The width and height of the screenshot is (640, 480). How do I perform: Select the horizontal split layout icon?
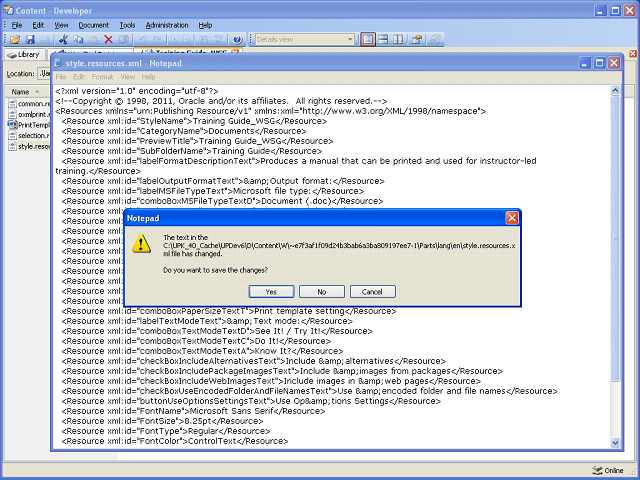[383, 40]
